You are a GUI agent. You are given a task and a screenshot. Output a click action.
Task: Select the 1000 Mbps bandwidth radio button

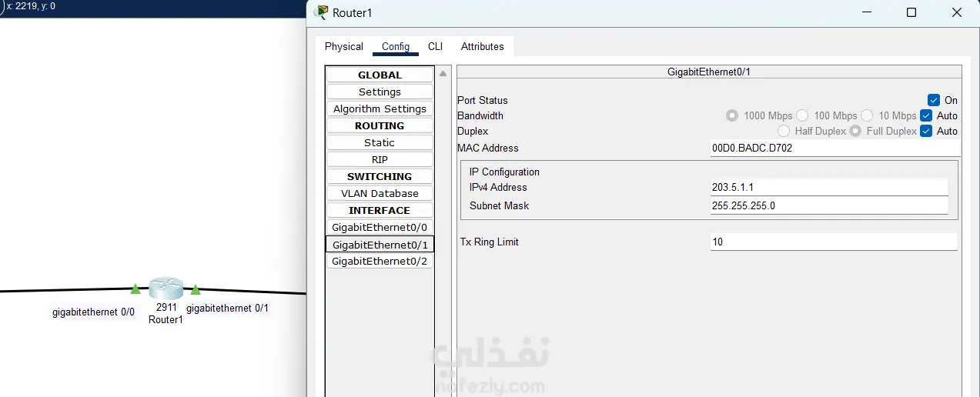(x=732, y=115)
